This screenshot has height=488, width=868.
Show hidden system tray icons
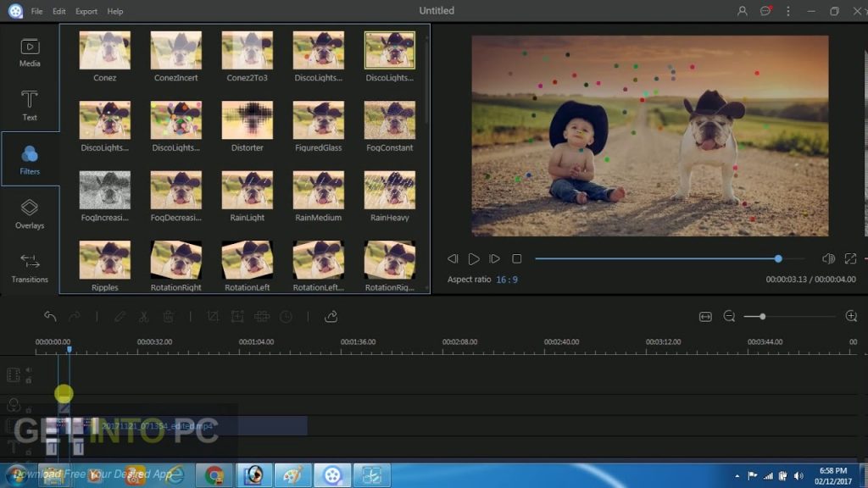(x=737, y=476)
